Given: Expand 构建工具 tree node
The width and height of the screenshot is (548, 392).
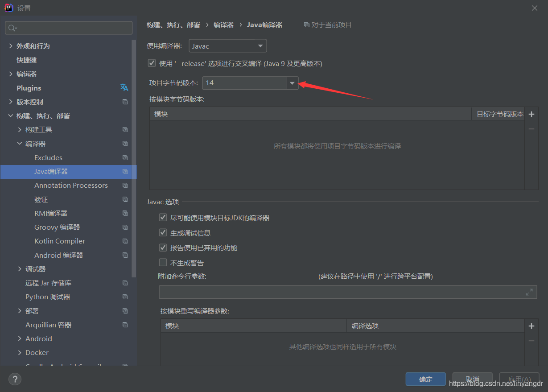Looking at the screenshot, I should [20, 130].
